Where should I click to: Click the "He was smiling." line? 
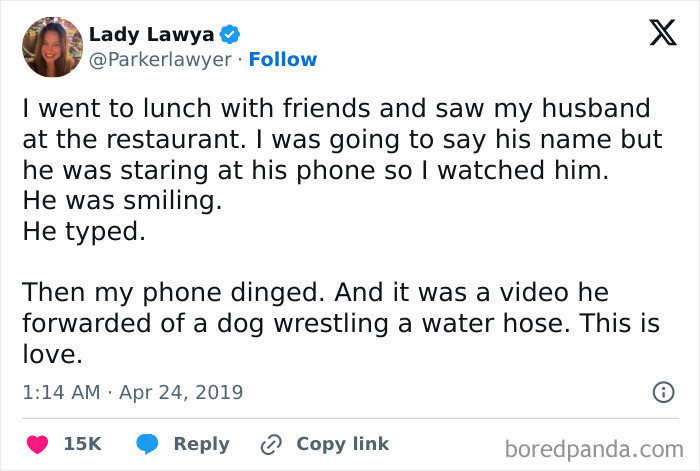pyautogui.click(x=118, y=202)
